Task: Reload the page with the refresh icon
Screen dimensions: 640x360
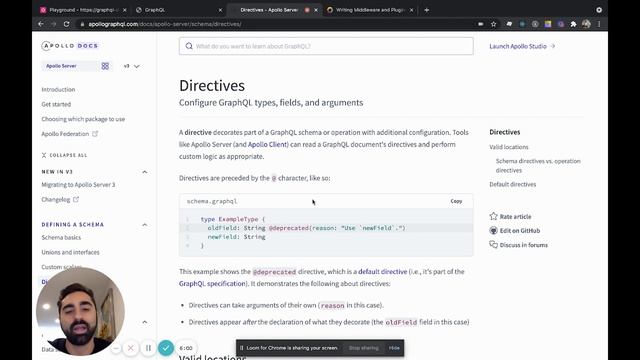Action: pos(66,24)
